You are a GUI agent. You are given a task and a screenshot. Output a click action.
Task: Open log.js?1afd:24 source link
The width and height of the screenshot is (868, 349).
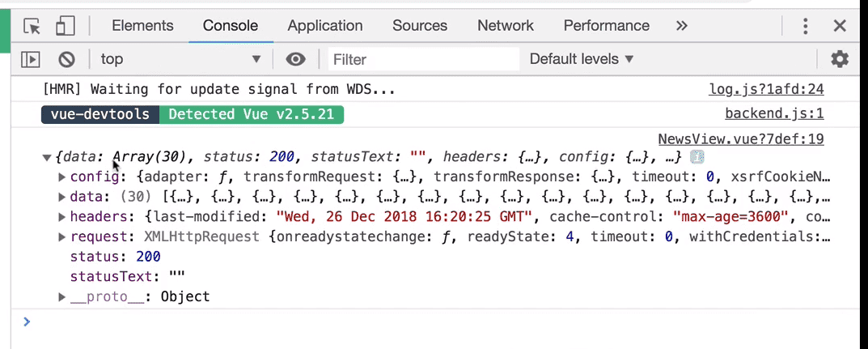tap(766, 89)
